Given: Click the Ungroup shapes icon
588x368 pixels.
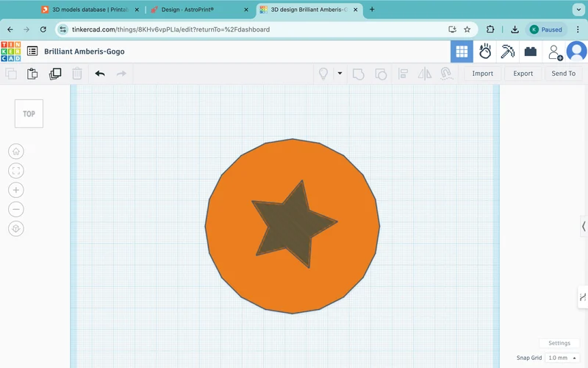Looking at the screenshot, I should coord(381,74).
